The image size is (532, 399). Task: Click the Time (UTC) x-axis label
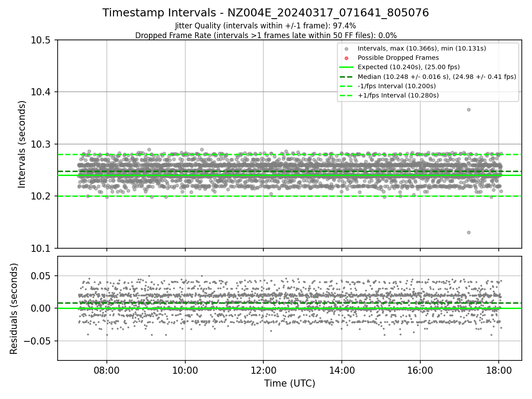pos(289,383)
